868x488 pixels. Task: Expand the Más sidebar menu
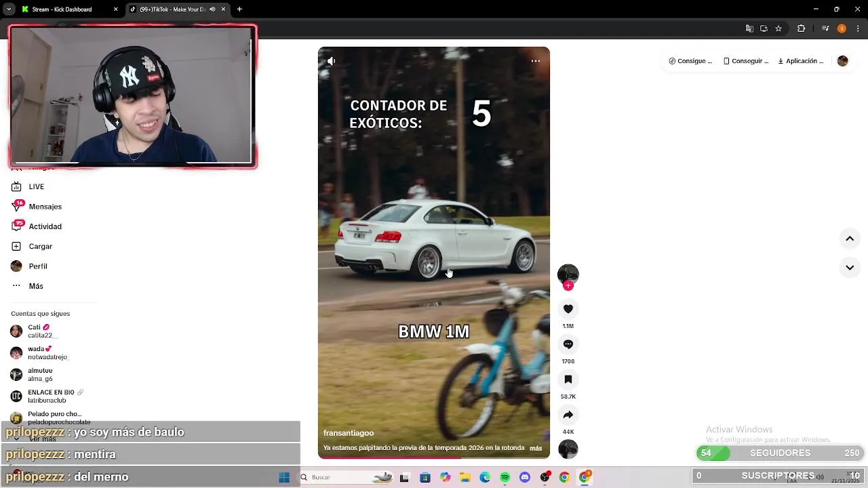(28, 286)
